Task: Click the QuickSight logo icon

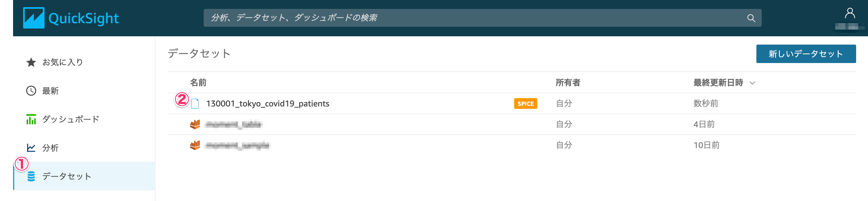Action: click(34, 18)
